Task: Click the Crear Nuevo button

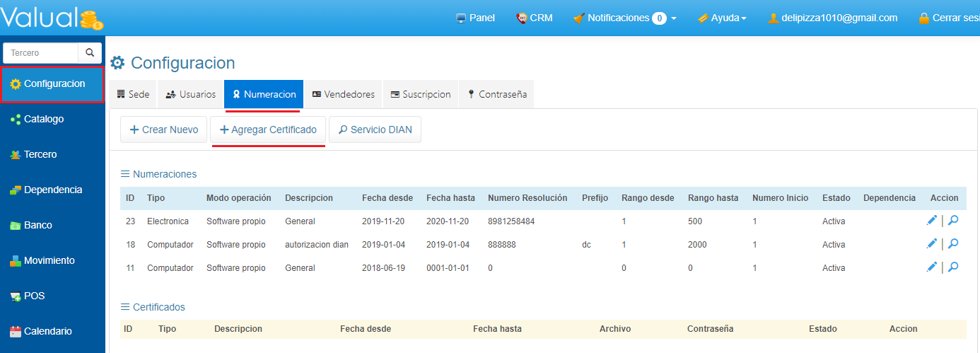Action: tap(164, 129)
